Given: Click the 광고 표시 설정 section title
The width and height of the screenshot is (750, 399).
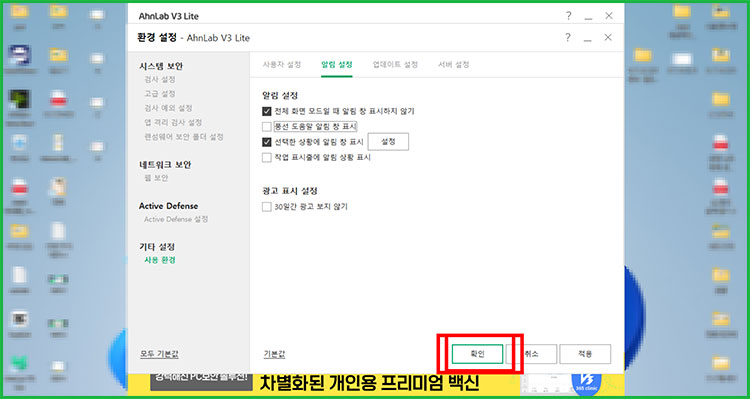Looking at the screenshot, I should click(x=290, y=191).
